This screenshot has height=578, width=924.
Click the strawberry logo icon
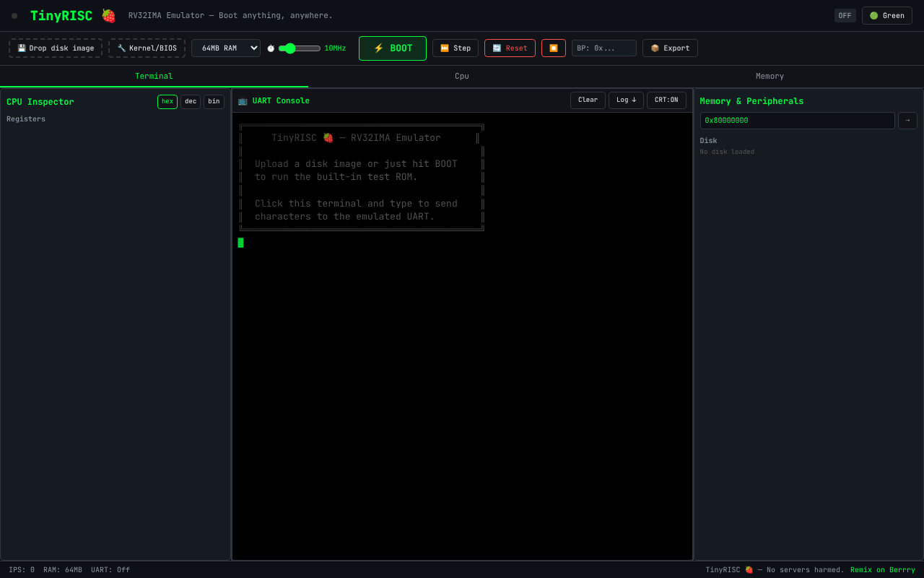[x=108, y=15]
